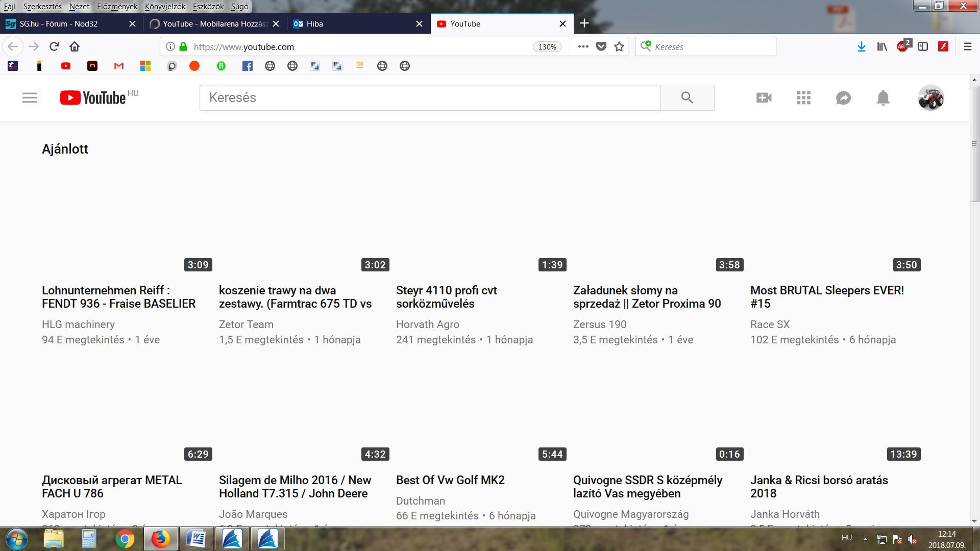Toggle the Firefox sidebar view icon
980x551 pixels.
922,46
